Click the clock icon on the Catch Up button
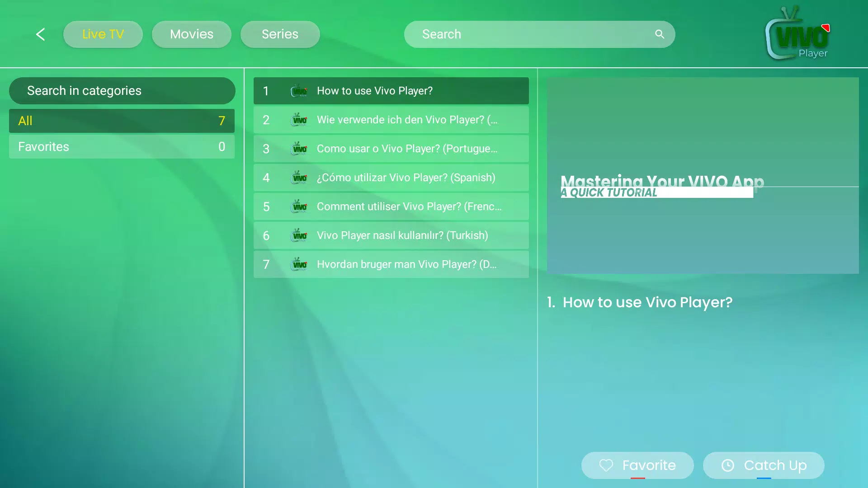 click(x=728, y=465)
